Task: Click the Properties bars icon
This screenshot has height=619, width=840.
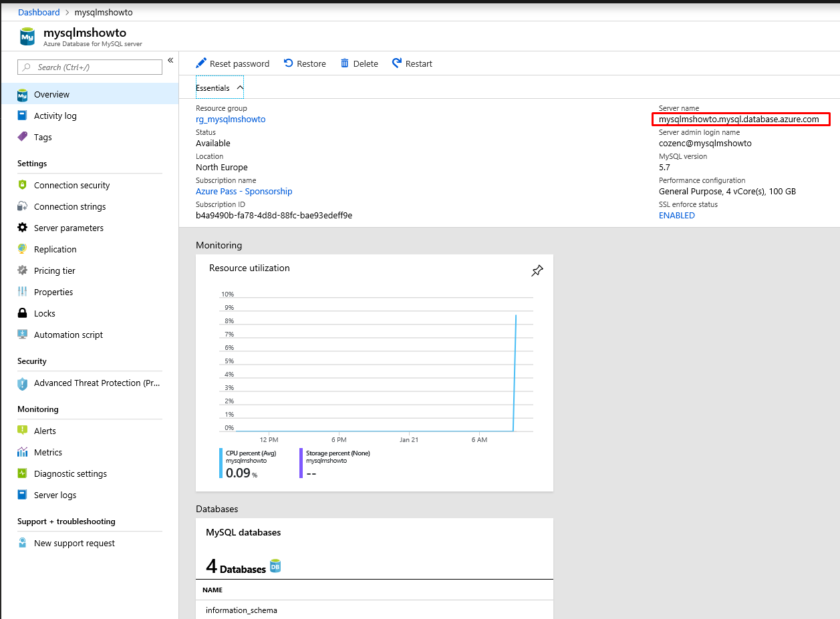Action: coord(23,292)
